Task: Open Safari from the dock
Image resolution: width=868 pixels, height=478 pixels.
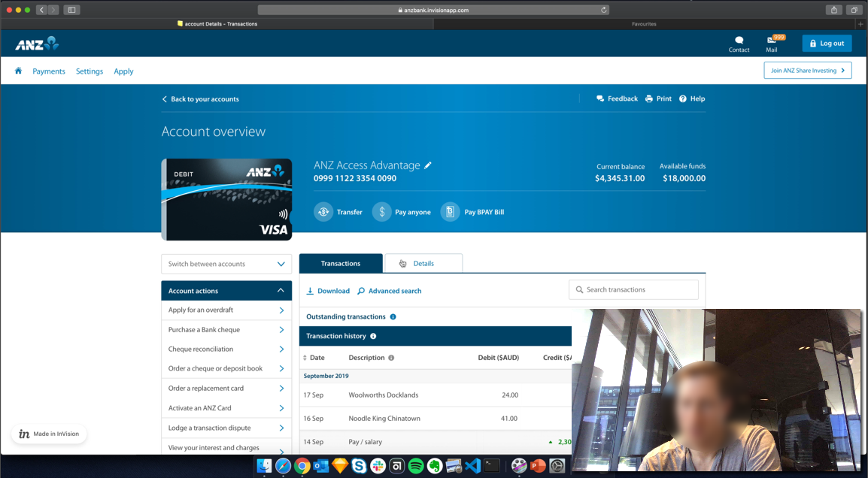Action: [283, 466]
